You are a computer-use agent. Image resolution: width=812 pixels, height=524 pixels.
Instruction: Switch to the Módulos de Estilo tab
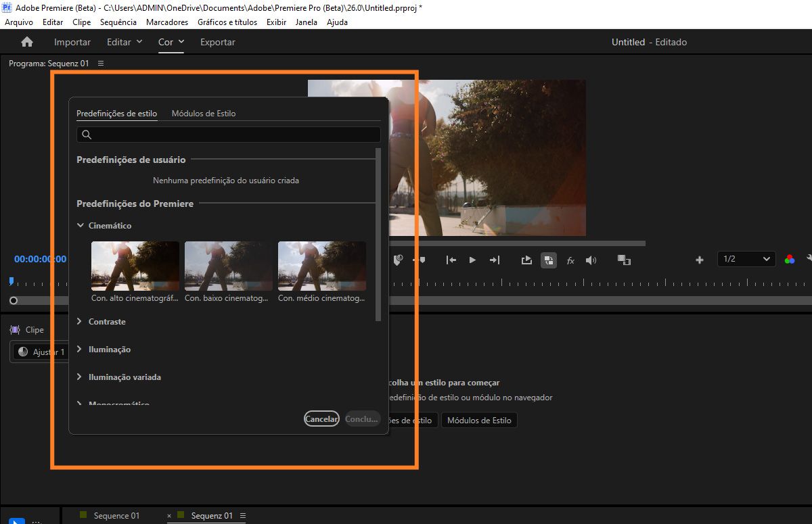(x=203, y=113)
